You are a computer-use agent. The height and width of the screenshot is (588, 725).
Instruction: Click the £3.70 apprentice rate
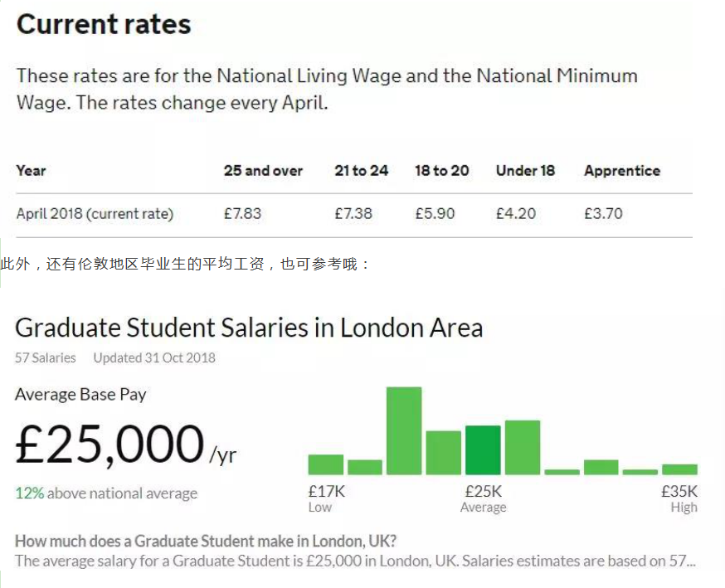[603, 214]
